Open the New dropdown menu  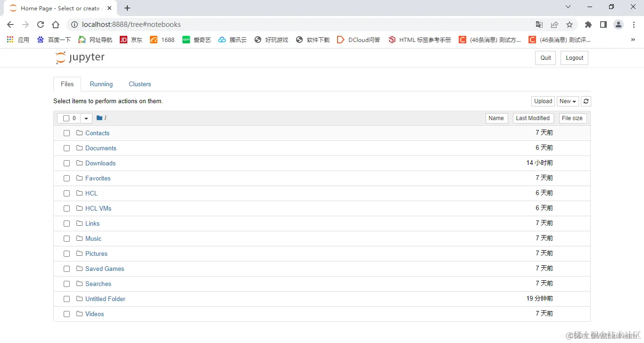click(x=568, y=101)
